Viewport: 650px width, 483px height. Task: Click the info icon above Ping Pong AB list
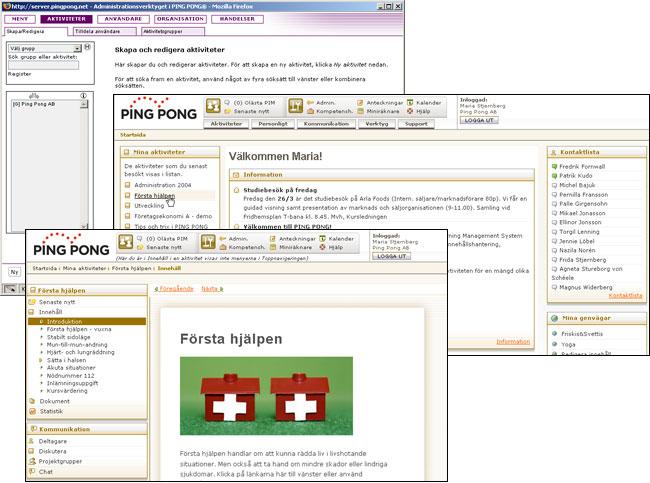(83, 95)
